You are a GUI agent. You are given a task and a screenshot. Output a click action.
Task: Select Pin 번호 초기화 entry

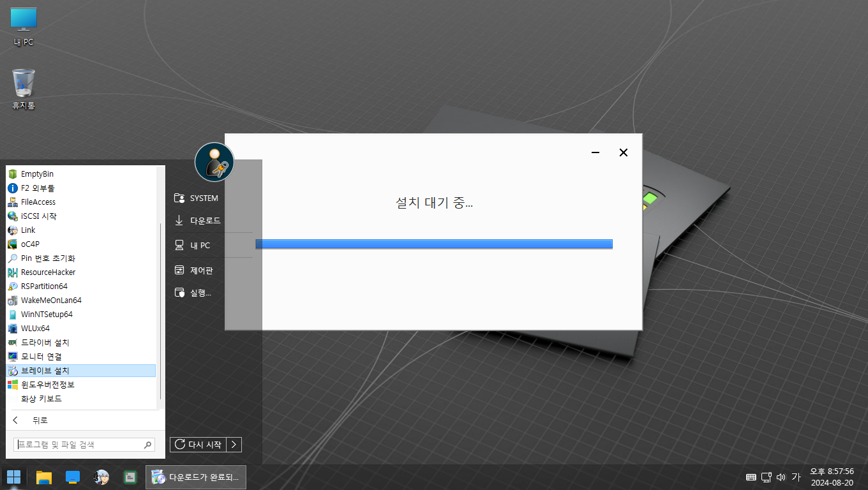[81, 258]
